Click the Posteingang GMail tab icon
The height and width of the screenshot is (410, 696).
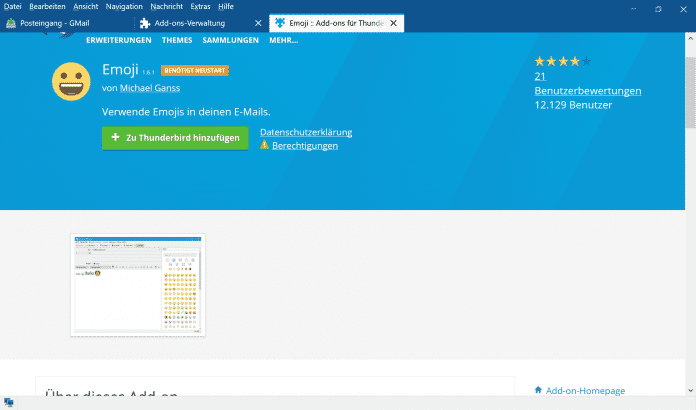[11, 22]
